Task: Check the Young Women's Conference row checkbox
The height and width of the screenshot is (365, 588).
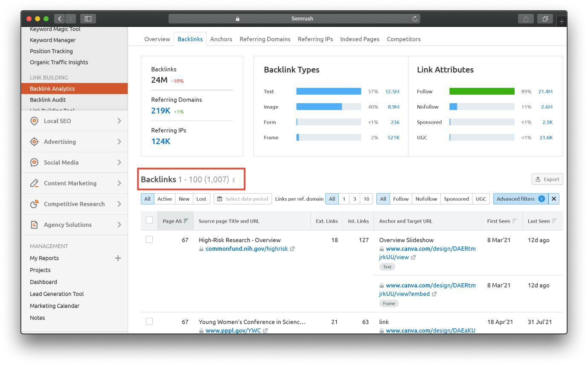Action: coord(149,322)
